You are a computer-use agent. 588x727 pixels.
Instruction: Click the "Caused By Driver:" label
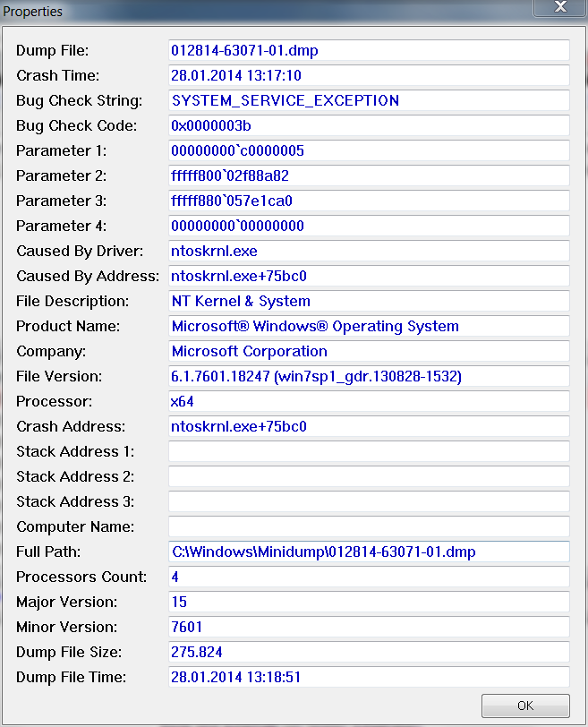(80, 251)
